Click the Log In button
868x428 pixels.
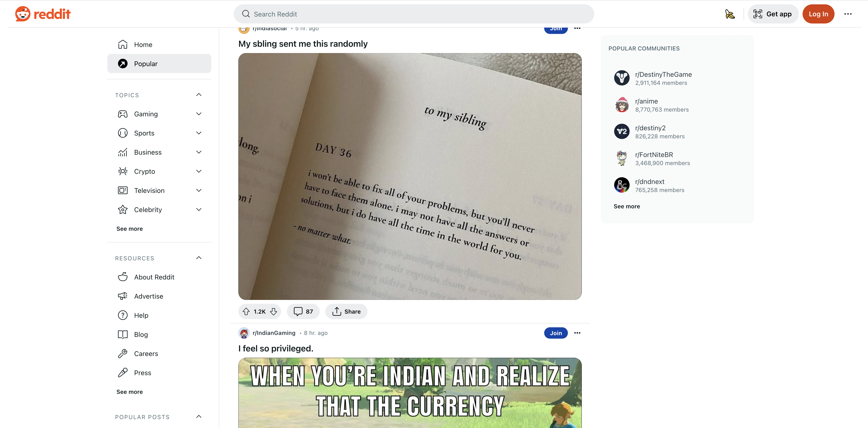818,14
